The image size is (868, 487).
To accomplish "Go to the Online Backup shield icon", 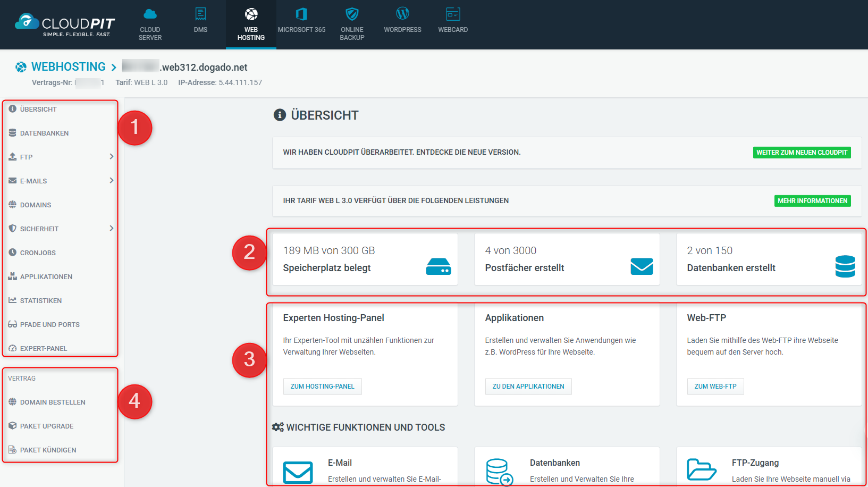I will tap(352, 14).
